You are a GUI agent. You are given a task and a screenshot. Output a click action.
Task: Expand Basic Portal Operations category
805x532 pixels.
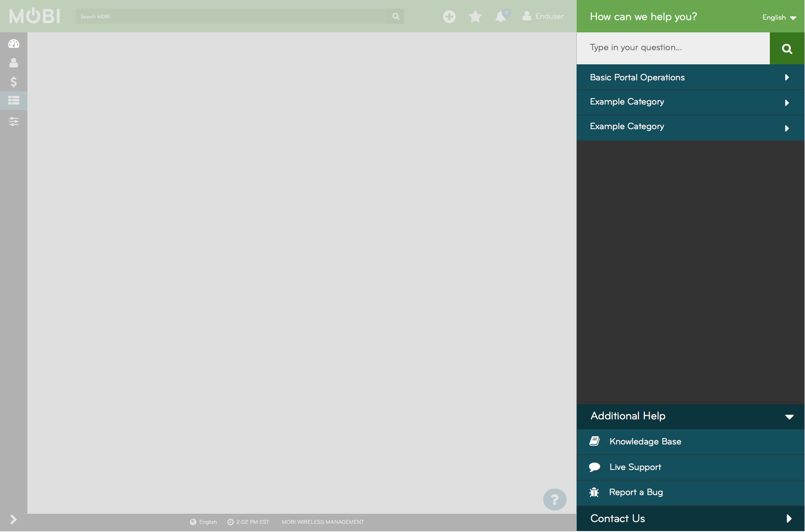[x=690, y=77]
